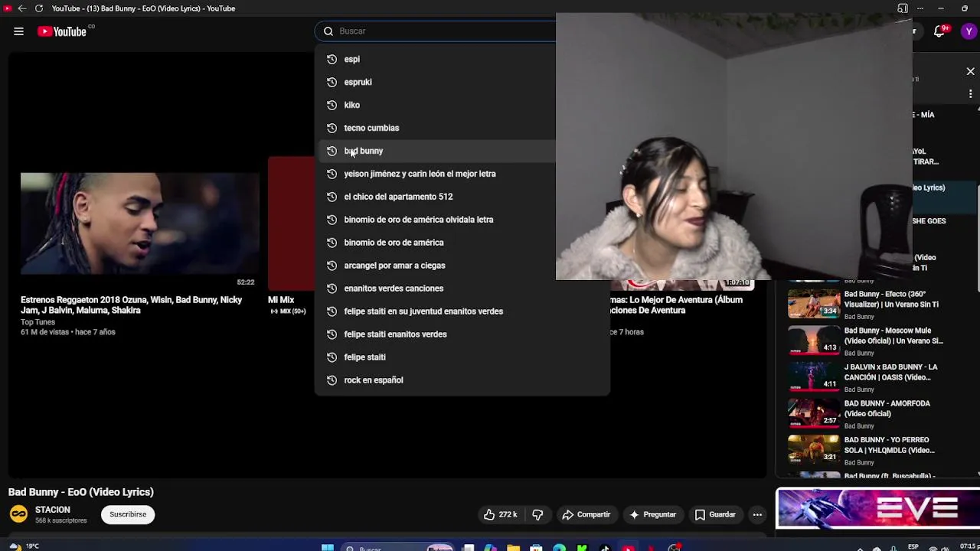980x551 pixels.
Task: Click the magnifier icon in search box
Action: coord(328,31)
